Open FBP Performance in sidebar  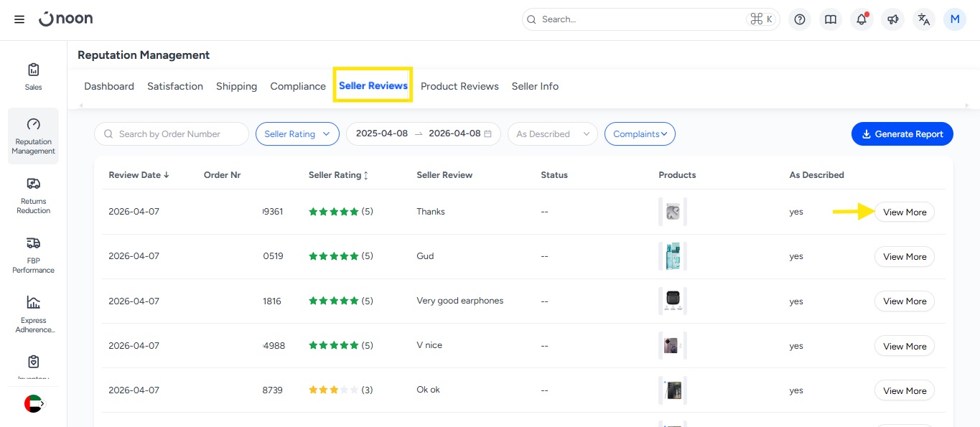coord(33,255)
